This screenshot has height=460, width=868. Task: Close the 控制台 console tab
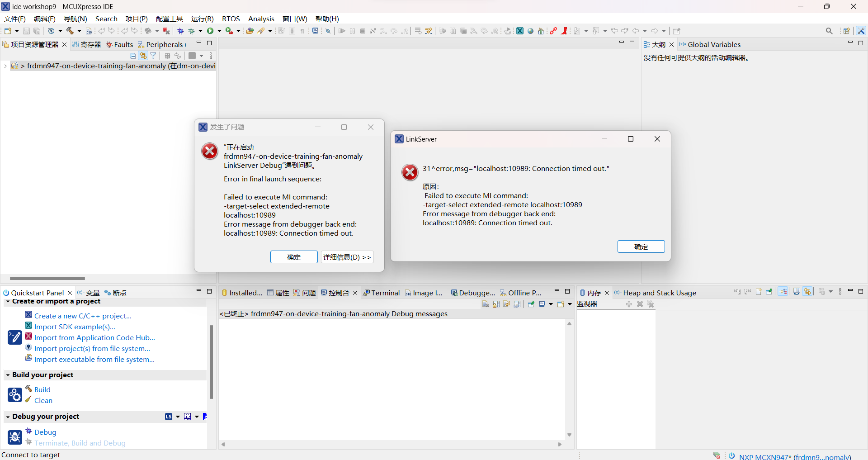click(355, 293)
